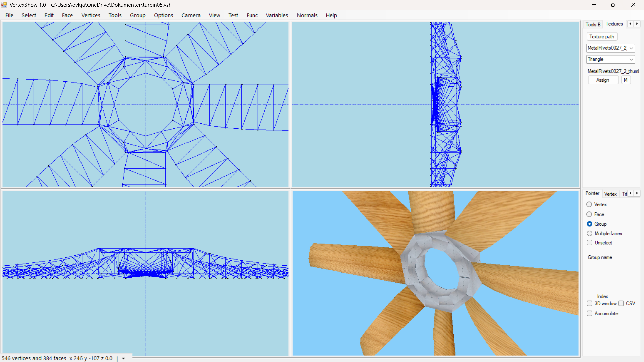Enable the Accumulate checkbox
Screen dimensions: 644x362
[x=589, y=313]
